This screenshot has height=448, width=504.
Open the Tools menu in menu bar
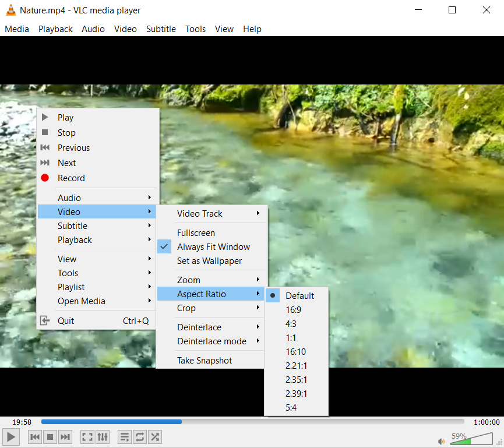(x=195, y=29)
